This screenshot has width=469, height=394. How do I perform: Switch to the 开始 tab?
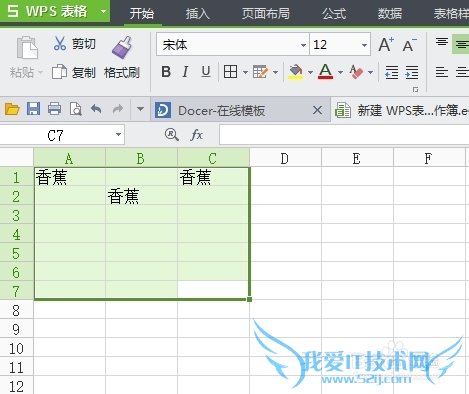[x=142, y=13]
